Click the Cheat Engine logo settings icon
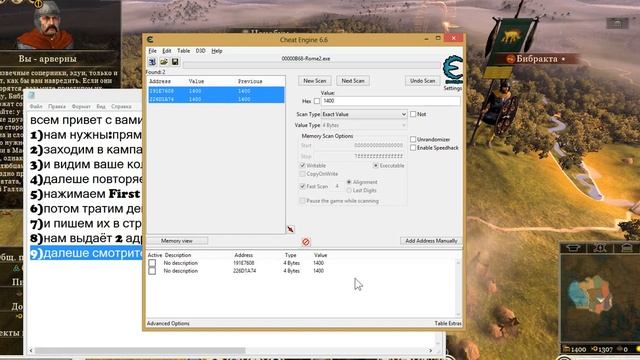Image resolution: width=640 pixels, height=360 pixels. coord(453,70)
